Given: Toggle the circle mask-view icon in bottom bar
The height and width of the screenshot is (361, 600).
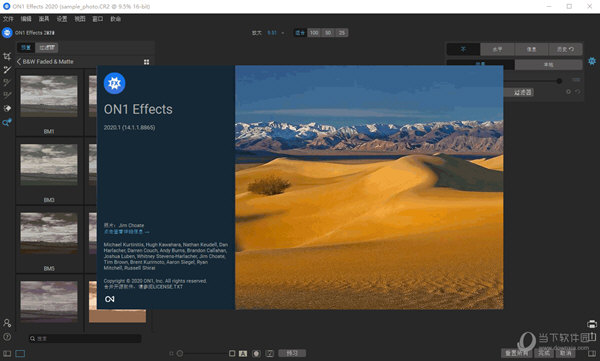Looking at the screenshot, I should pyautogui.click(x=256, y=353).
